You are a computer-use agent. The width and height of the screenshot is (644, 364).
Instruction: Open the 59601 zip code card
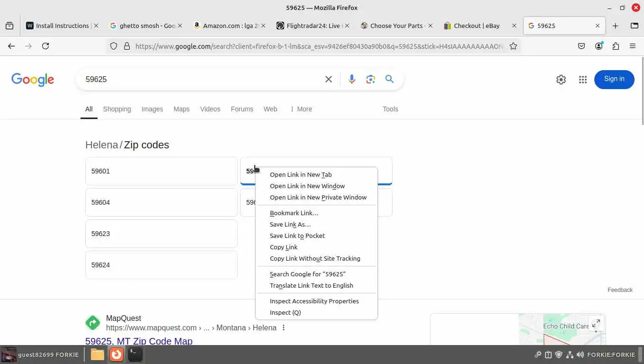(161, 171)
